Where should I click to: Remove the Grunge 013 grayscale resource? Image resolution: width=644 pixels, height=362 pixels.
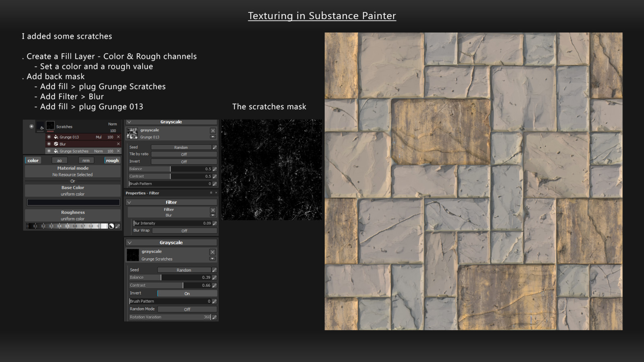[x=213, y=131]
